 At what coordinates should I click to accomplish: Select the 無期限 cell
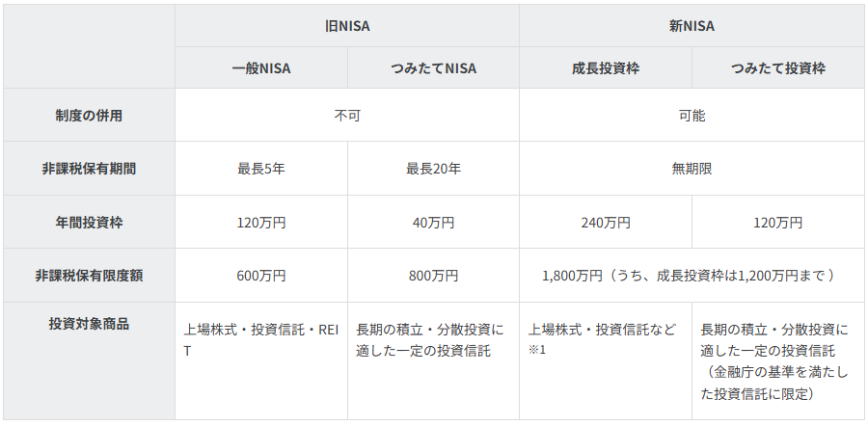tap(692, 169)
